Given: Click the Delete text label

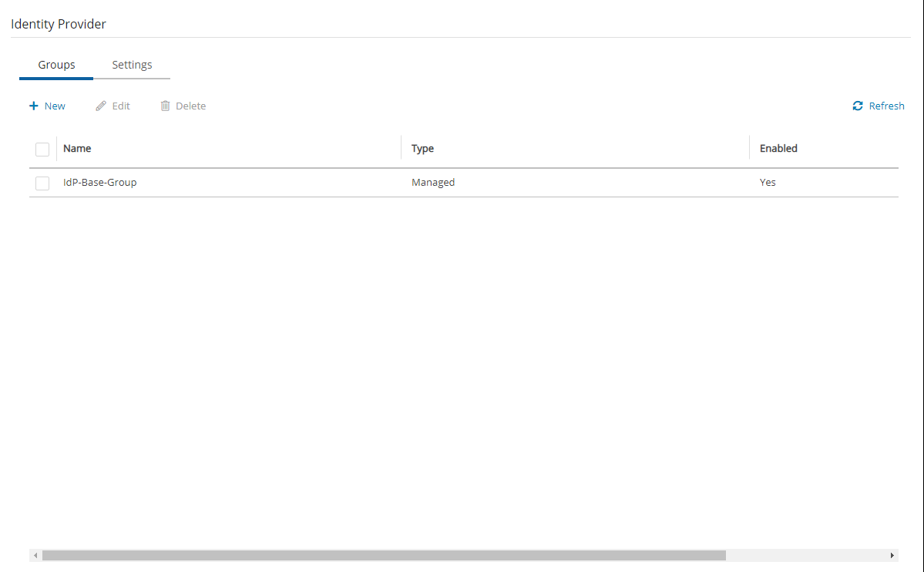Looking at the screenshot, I should (x=190, y=106).
